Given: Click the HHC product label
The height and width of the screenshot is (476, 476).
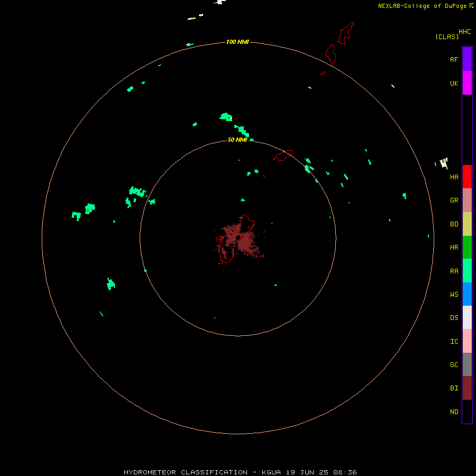Looking at the screenshot, I should click(x=464, y=31).
